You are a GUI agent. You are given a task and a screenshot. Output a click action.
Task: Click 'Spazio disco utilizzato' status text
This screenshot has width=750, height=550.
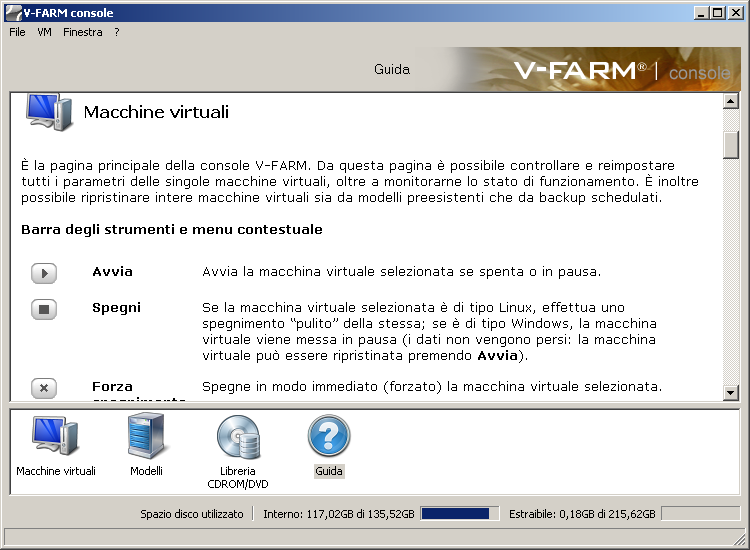point(192,514)
